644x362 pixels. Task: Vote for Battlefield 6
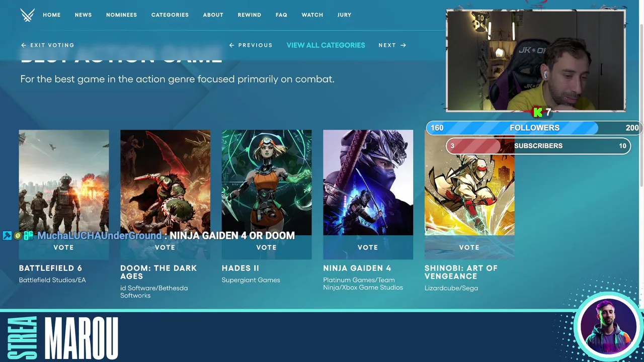coord(64,247)
